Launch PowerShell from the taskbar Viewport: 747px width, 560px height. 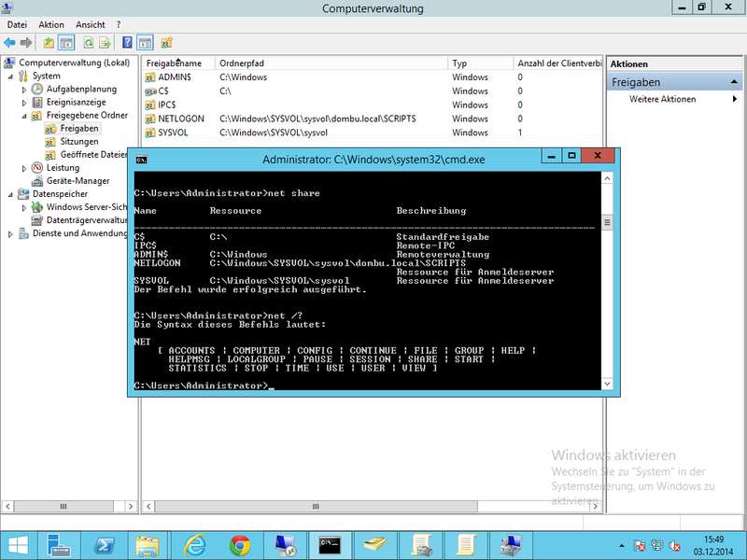click(106, 544)
